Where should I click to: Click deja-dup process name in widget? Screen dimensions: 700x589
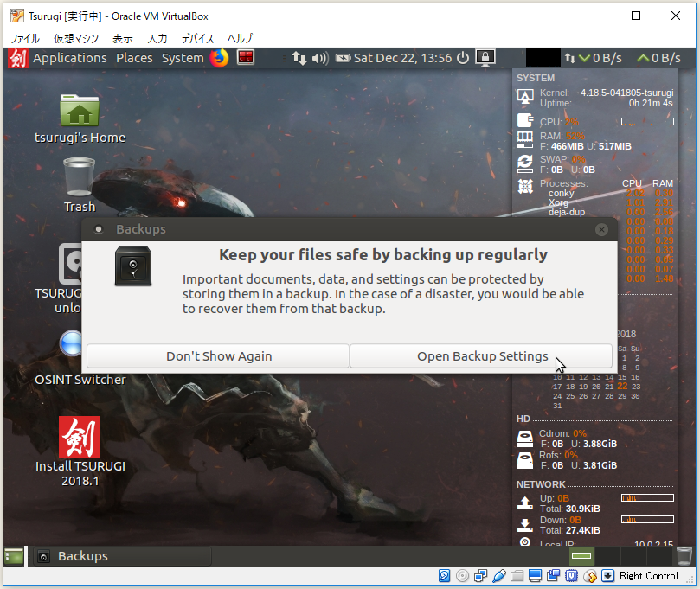point(567,212)
